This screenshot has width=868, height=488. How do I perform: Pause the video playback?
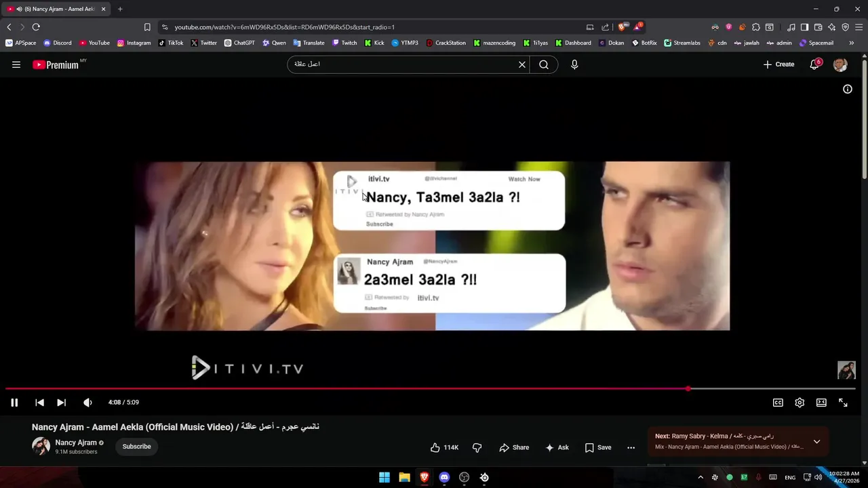coord(14,403)
